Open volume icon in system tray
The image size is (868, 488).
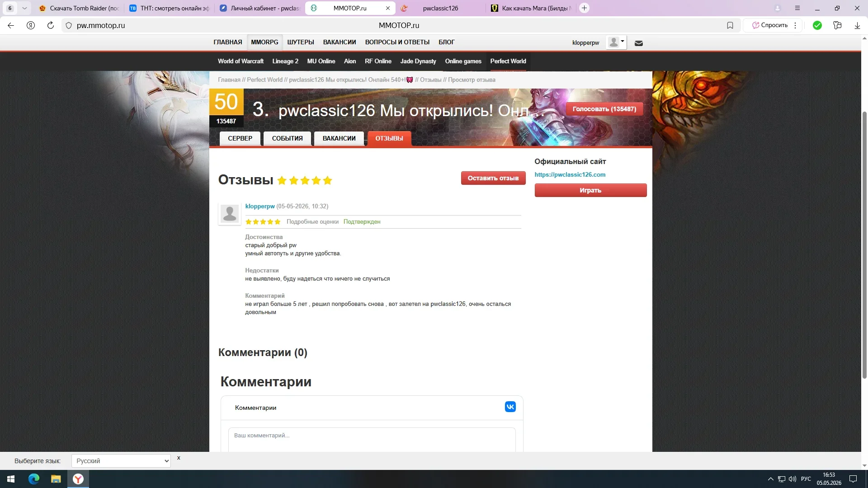tap(793, 479)
